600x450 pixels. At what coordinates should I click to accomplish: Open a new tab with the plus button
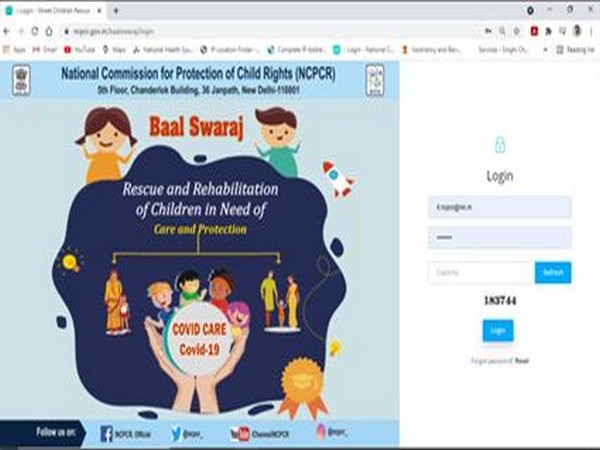(x=116, y=11)
